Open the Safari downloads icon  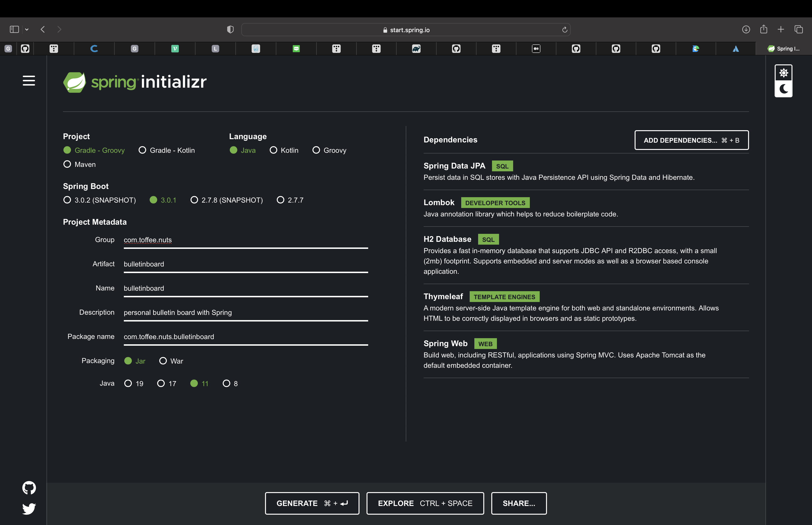coord(746,29)
